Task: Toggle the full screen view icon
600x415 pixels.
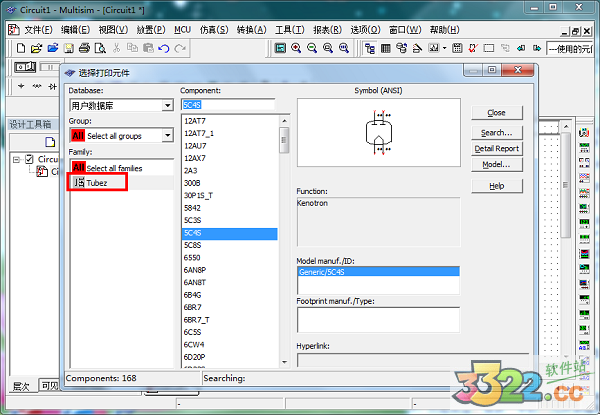Action: [280, 48]
